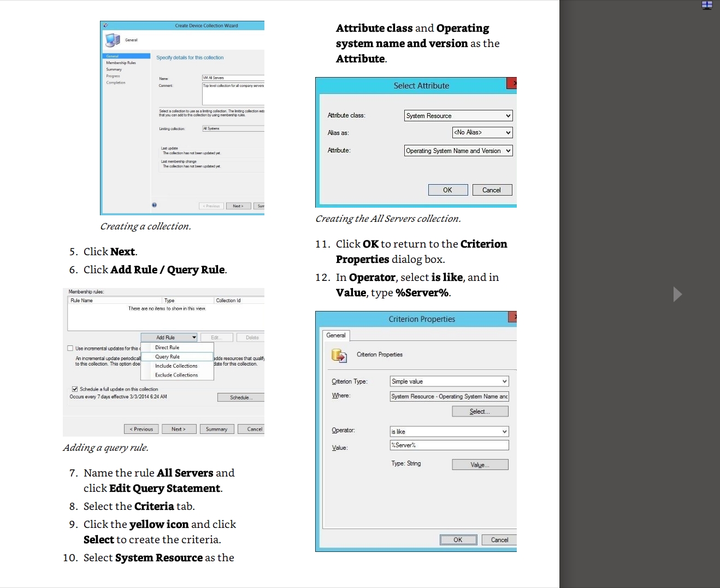Expand the Alias as dropdown
This screenshot has height=588, width=720.
(482, 132)
